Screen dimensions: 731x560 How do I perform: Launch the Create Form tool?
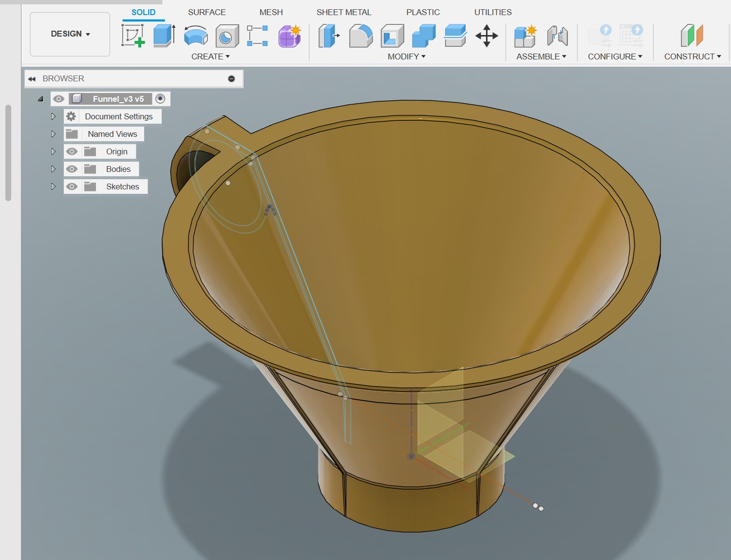[x=289, y=36]
